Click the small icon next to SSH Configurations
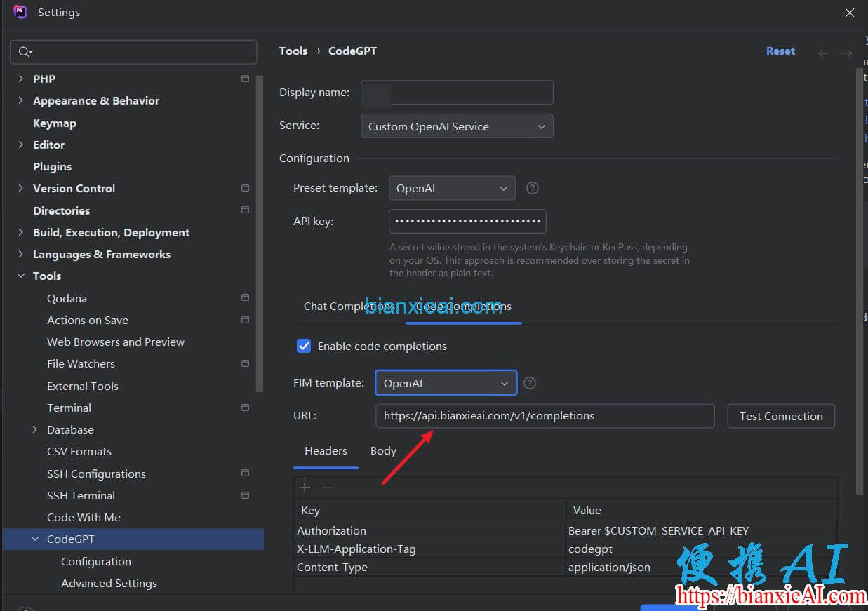The image size is (868, 611). point(245,473)
